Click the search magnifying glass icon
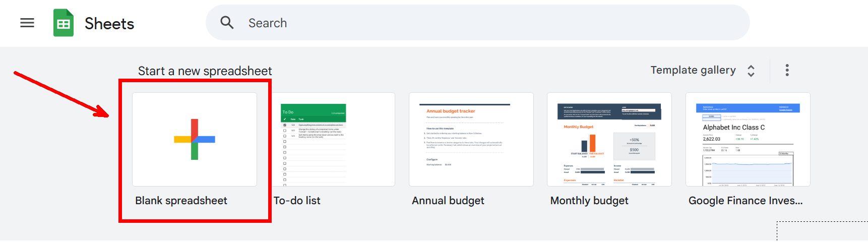Screen dimensions: 868x242 click(227, 23)
